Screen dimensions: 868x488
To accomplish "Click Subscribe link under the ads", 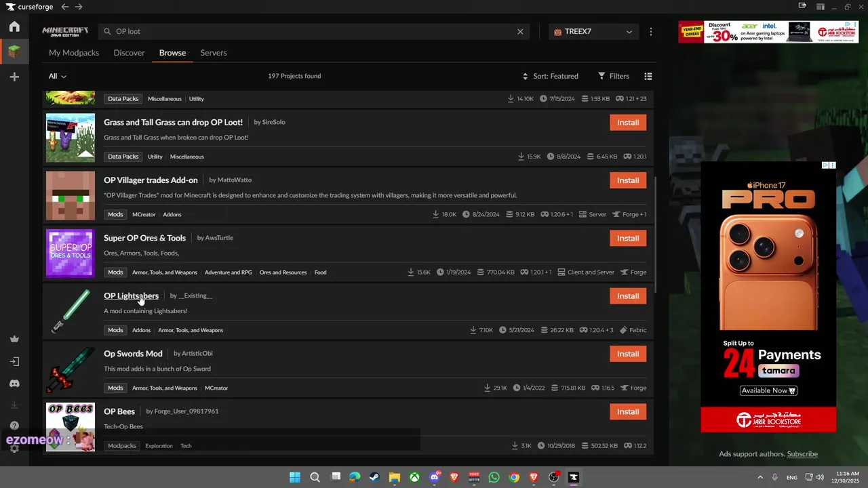I will pyautogui.click(x=802, y=454).
